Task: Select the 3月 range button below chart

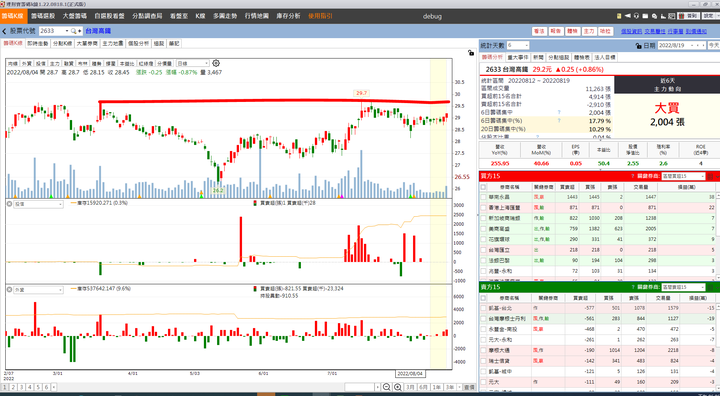Action: (410, 387)
